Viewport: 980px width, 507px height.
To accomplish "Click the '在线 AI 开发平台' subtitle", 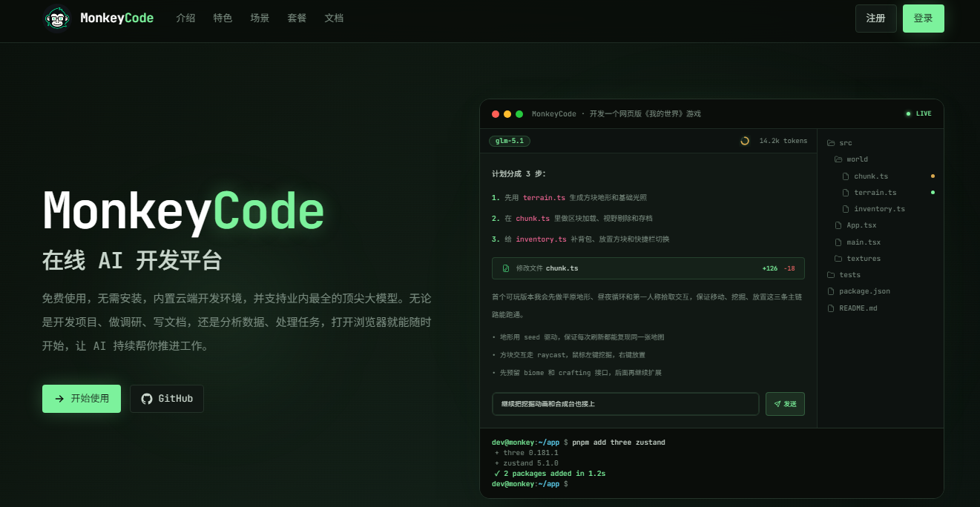I will 132,261.
